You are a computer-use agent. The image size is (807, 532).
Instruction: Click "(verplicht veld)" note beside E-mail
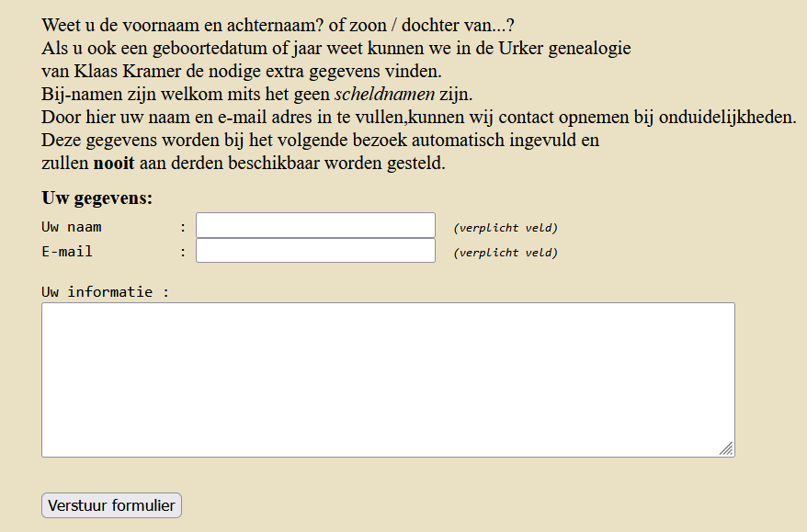click(x=506, y=253)
